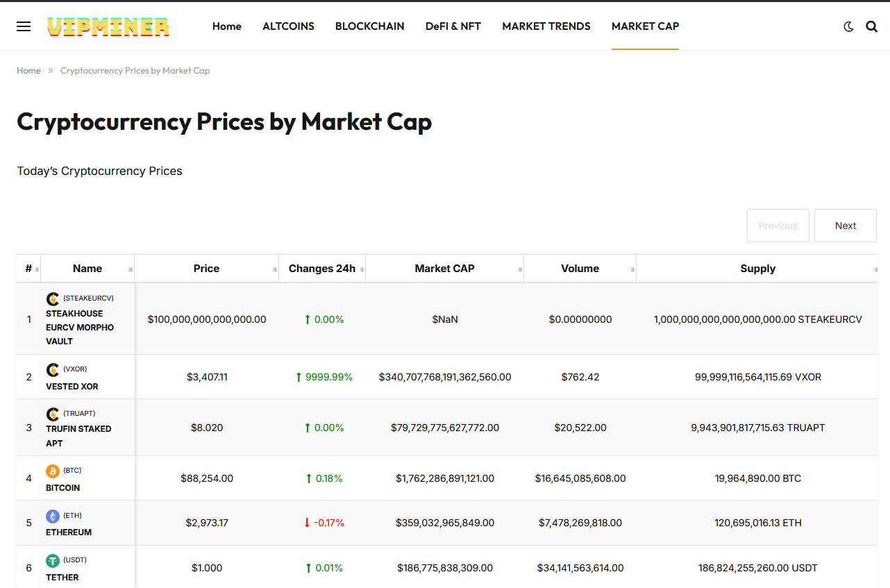Click the Next page button
The height and width of the screenshot is (588, 890).
pos(845,226)
